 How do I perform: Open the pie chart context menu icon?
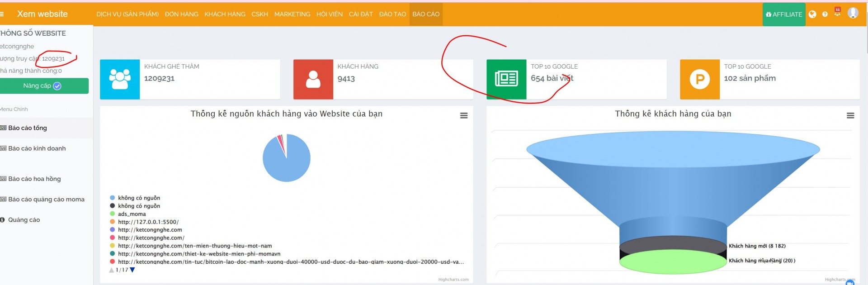tap(464, 116)
